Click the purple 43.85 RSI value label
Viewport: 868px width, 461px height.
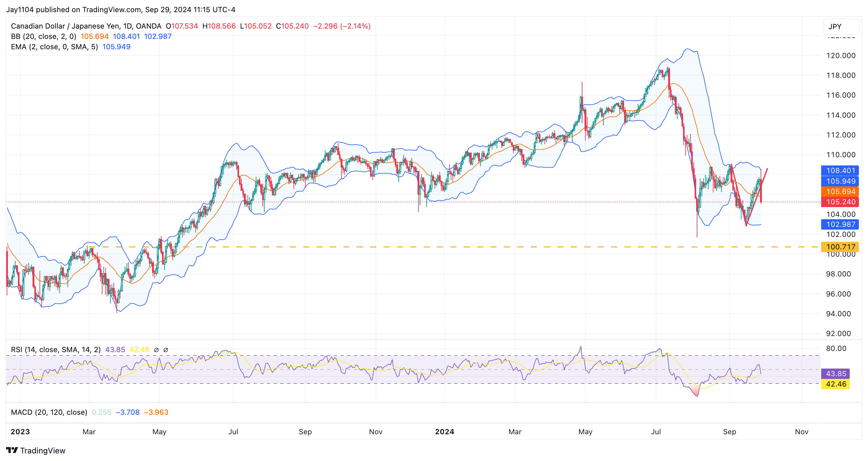(836, 373)
